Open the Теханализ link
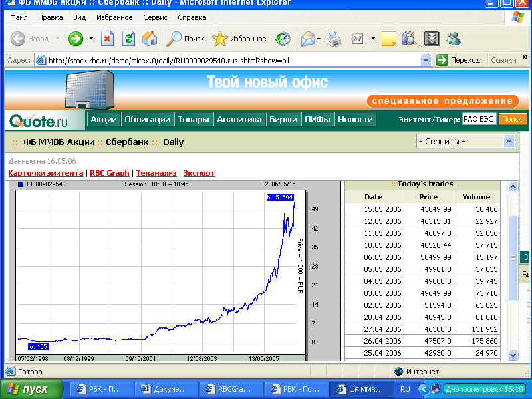The height and width of the screenshot is (399, 532). pyautogui.click(x=156, y=173)
